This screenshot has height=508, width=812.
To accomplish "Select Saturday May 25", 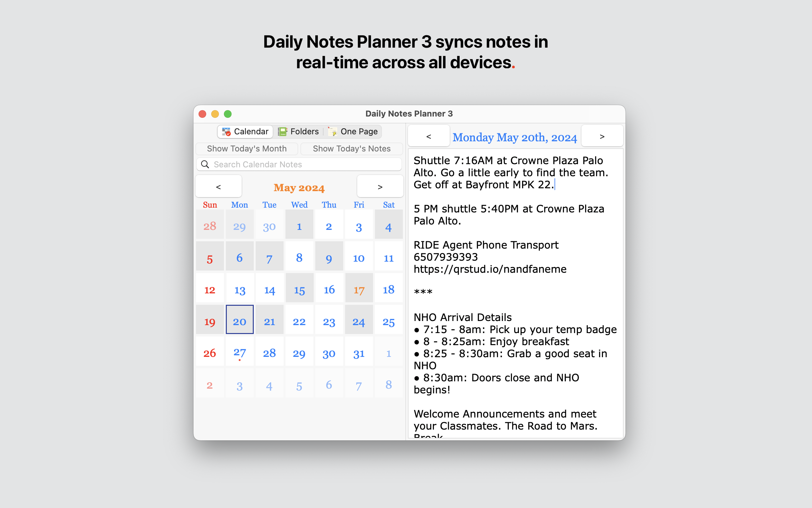I will coord(389,319).
